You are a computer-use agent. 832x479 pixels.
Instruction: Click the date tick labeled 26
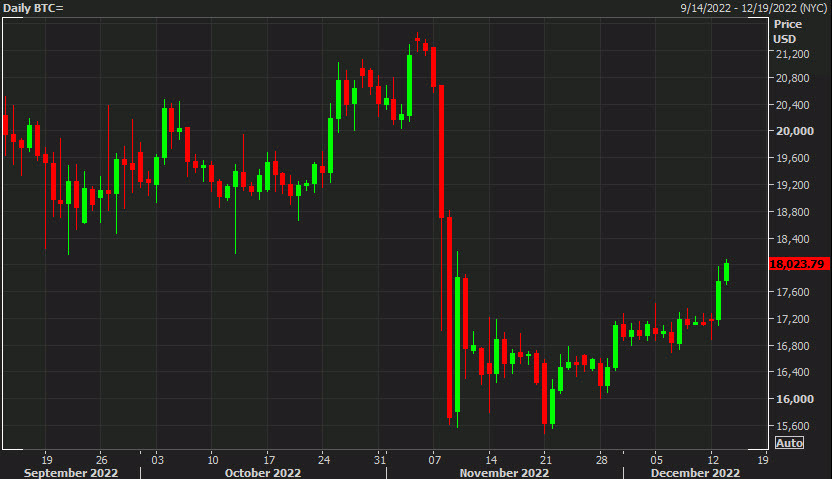tap(102, 460)
